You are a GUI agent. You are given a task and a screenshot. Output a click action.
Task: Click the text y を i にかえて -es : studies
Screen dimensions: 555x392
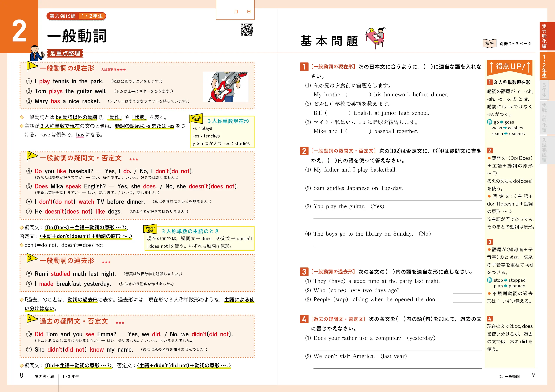(221, 143)
